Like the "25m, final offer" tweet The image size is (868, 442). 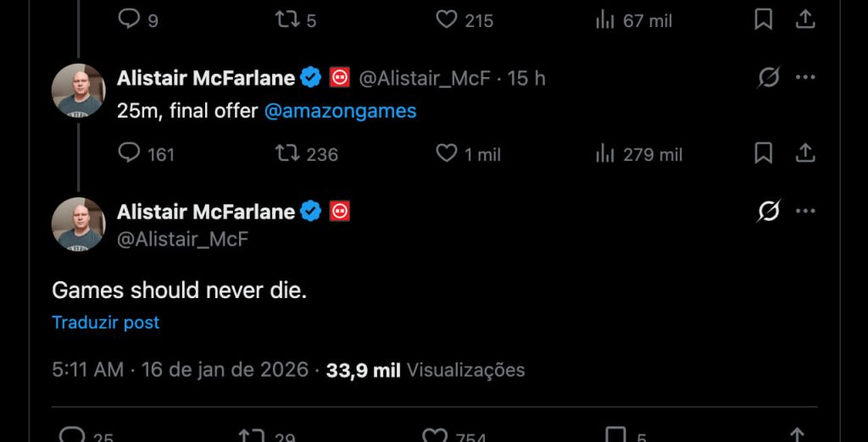[x=447, y=153]
